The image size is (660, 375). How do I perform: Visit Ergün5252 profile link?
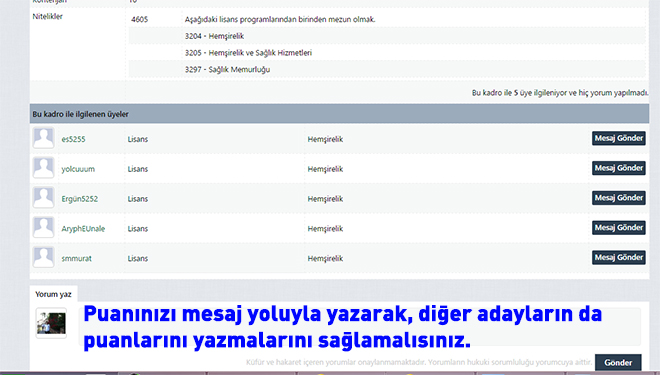80,199
